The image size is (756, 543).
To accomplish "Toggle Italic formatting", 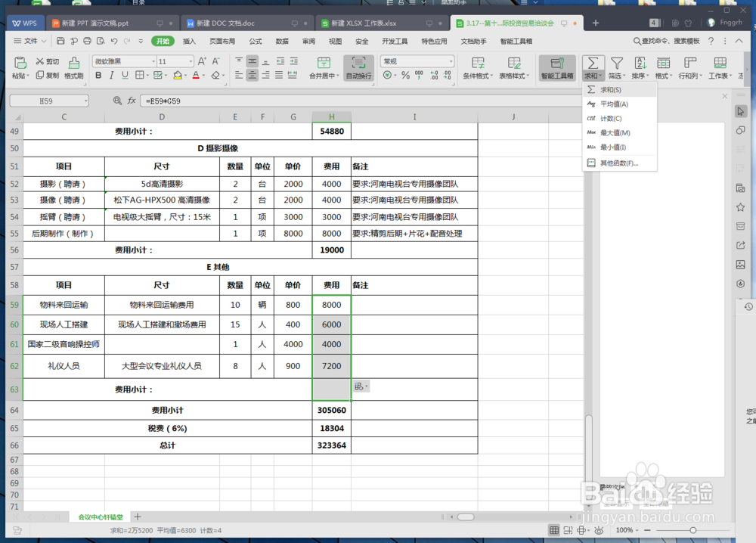I will pos(112,75).
